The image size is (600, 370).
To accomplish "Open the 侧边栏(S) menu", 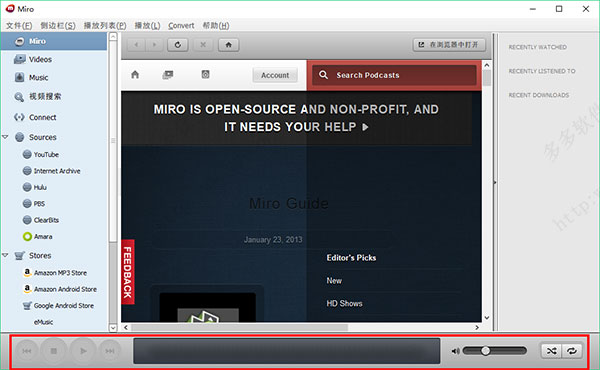I will pyautogui.click(x=58, y=26).
